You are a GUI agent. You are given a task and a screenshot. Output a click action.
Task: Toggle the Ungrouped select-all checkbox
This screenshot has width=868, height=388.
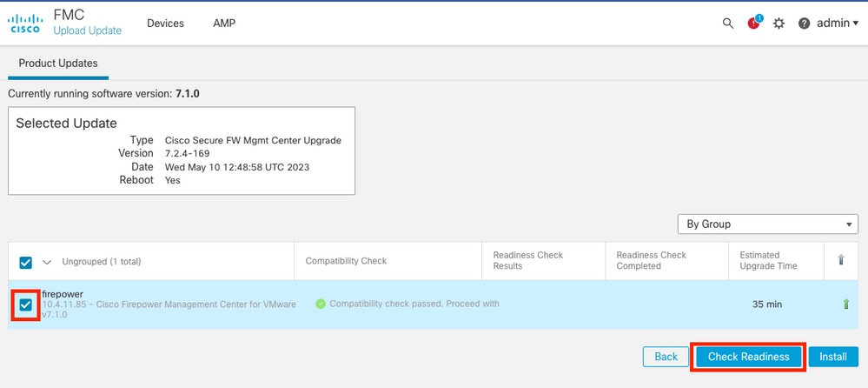pos(25,262)
